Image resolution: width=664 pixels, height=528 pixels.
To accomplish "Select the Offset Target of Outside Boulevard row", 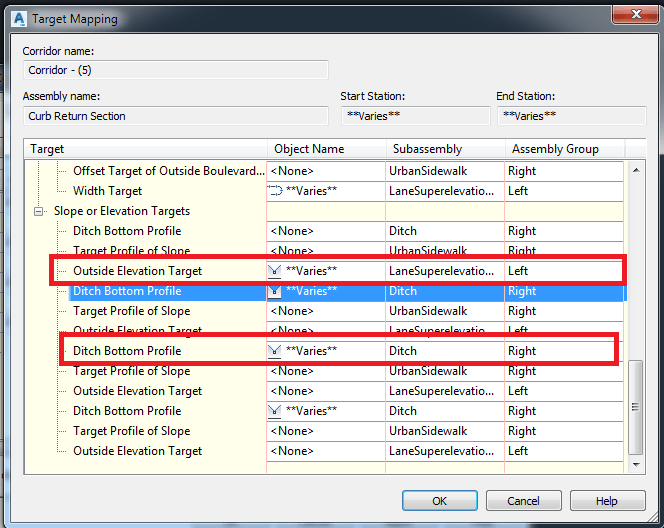I will point(168,171).
